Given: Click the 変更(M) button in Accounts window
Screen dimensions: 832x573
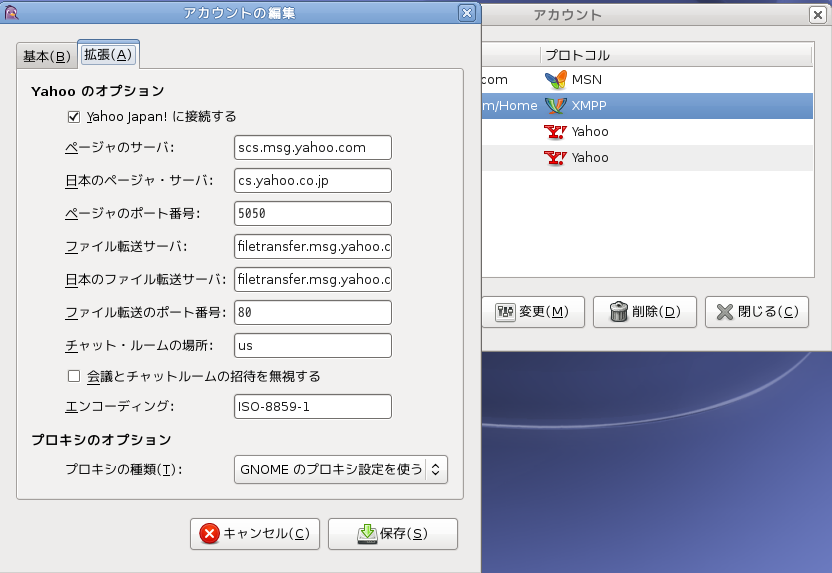Looking at the screenshot, I should click(532, 312).
